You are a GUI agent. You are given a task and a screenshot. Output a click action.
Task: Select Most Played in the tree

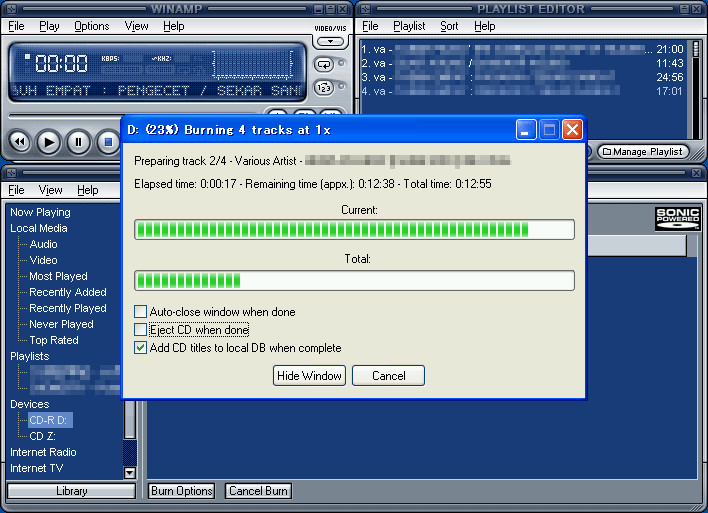tap(58, 276)
